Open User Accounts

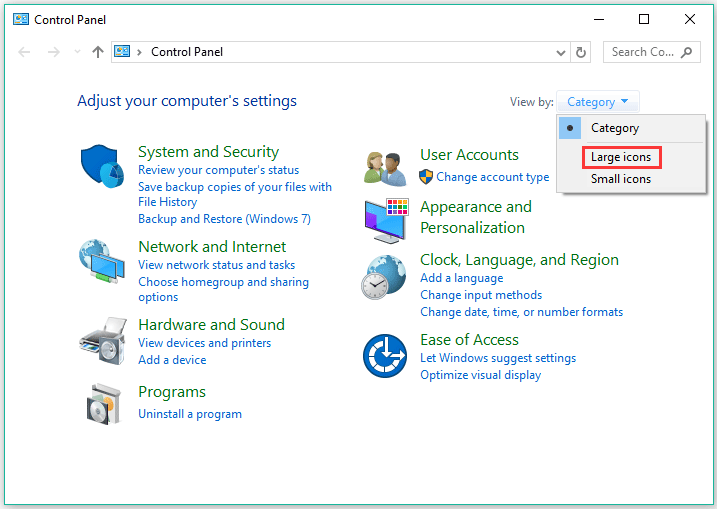(469, 155)
